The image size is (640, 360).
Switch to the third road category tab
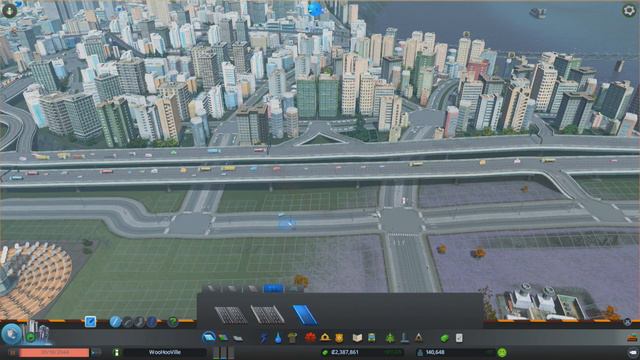pyautogui.click(x=253, y=289)
